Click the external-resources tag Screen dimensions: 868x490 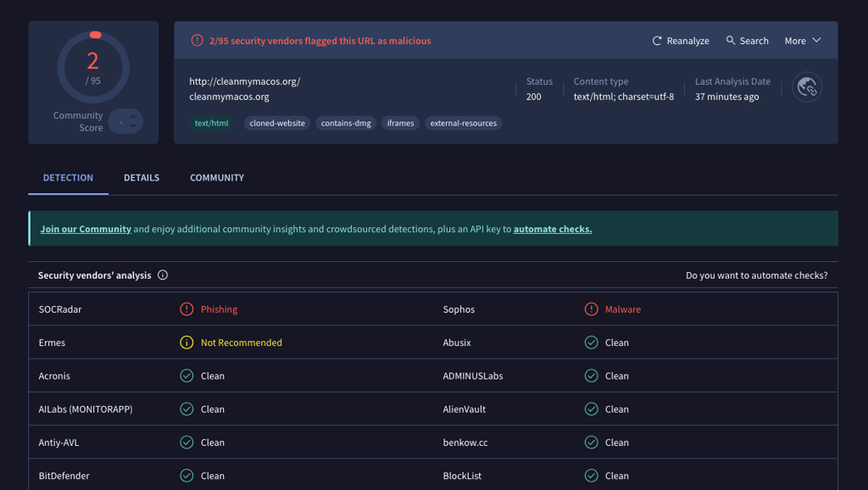464,123
